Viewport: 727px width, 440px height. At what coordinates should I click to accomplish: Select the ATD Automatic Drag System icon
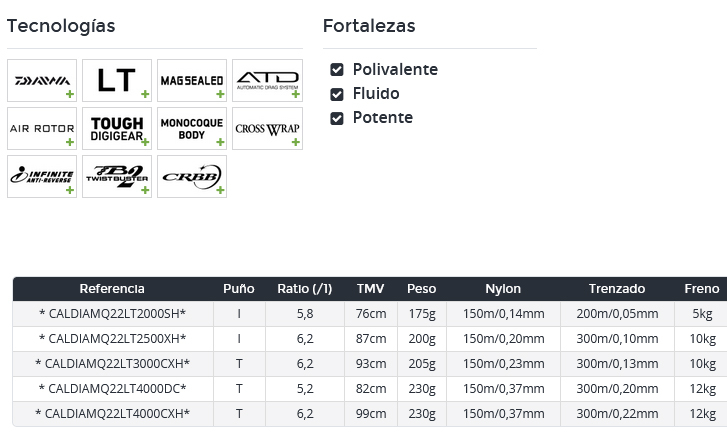pyautogui.click(x=268, y=80)
